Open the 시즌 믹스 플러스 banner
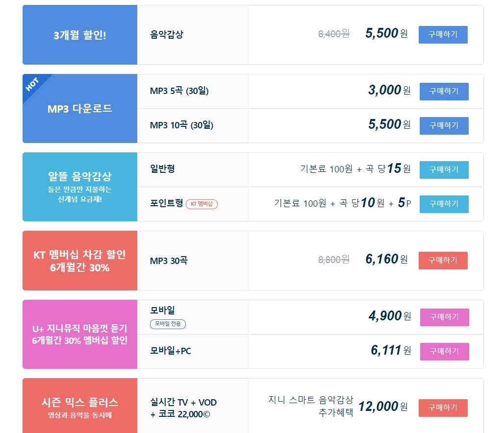504x433 pixels. [x=80, y=406]
